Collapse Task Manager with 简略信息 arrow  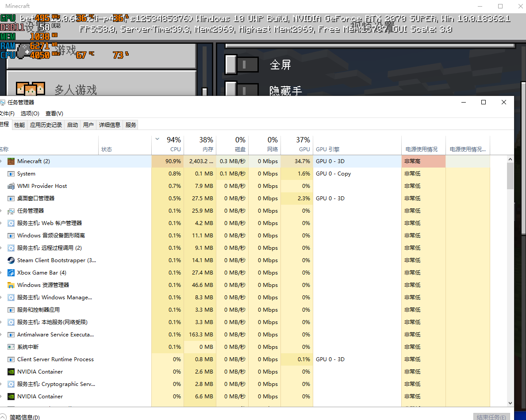click(x=4, y=417)
